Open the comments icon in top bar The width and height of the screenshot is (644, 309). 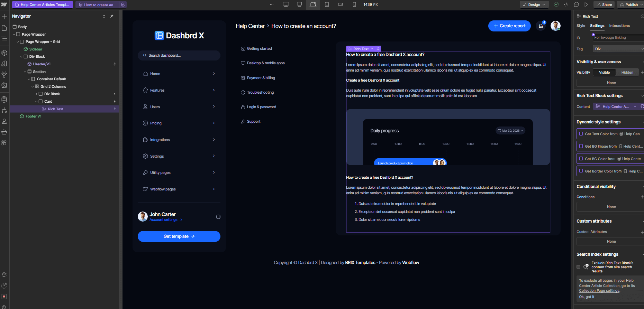(x=576, y=4)
